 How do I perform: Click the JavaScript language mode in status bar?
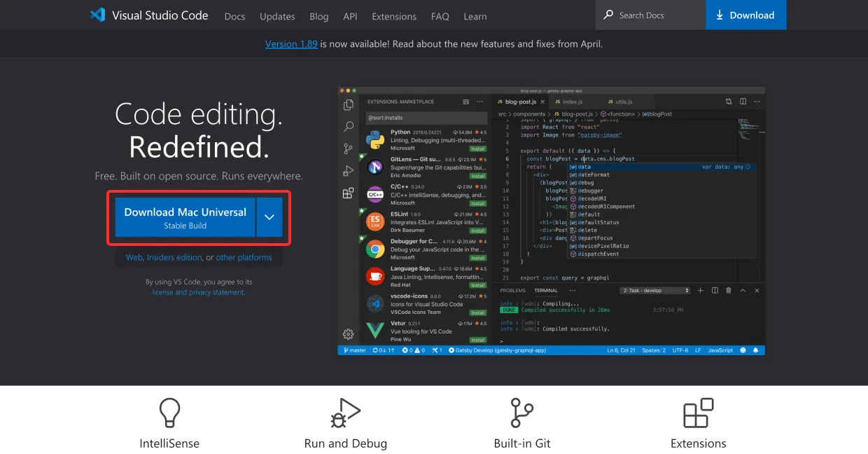point(720,350)
